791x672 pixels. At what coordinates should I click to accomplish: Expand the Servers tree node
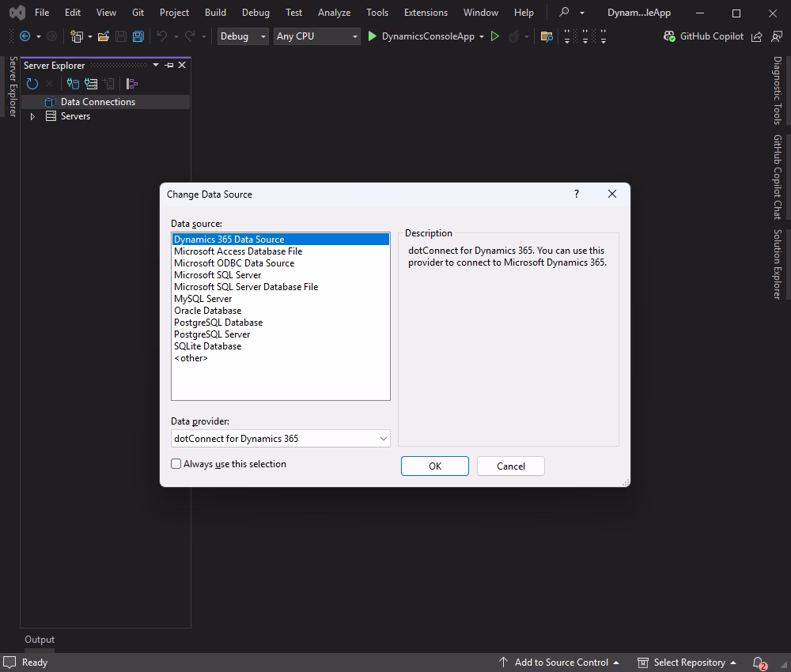(x=32, y=116)
